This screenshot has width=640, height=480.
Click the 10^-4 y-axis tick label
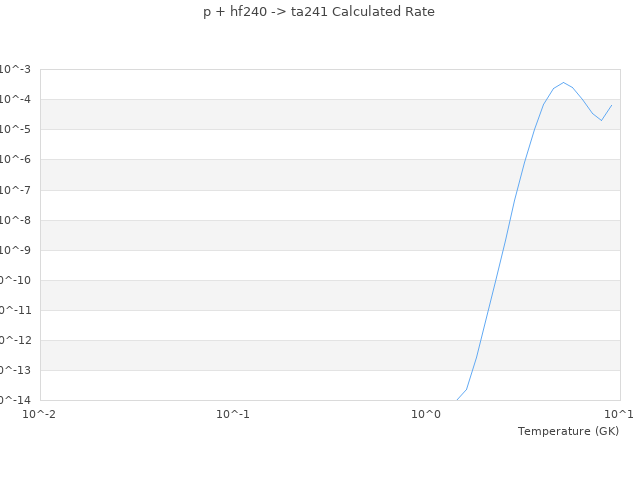pos(15,99)
